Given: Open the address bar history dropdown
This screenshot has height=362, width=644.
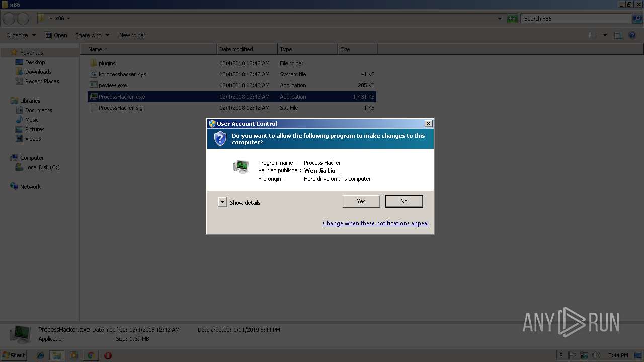Looking at the screenshot, I should [x=500, y=19].
